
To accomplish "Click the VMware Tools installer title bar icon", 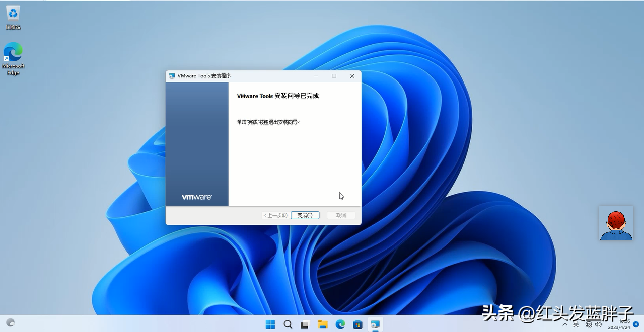I will click(172, 76).
